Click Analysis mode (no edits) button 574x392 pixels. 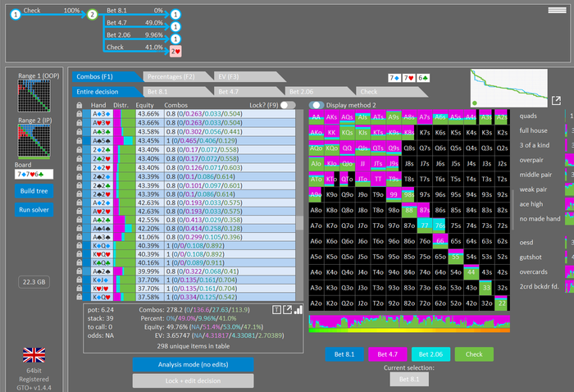coord(193,365)
